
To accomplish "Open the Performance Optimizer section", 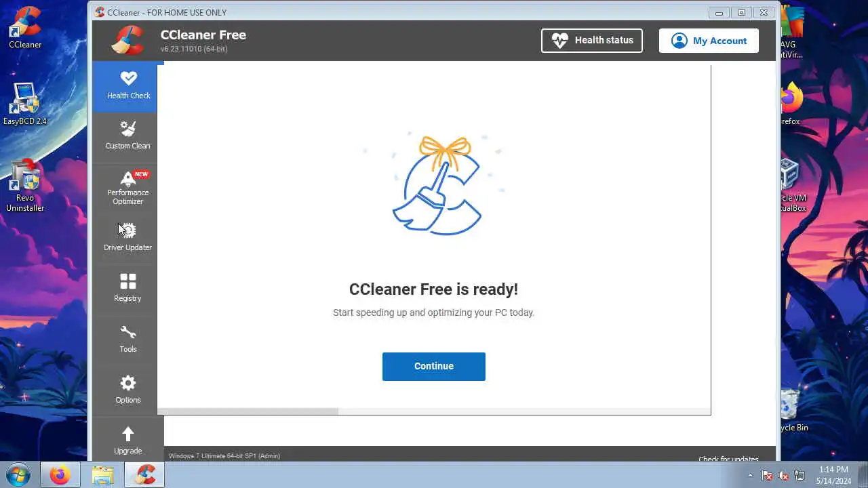I will tap(127, 188).
